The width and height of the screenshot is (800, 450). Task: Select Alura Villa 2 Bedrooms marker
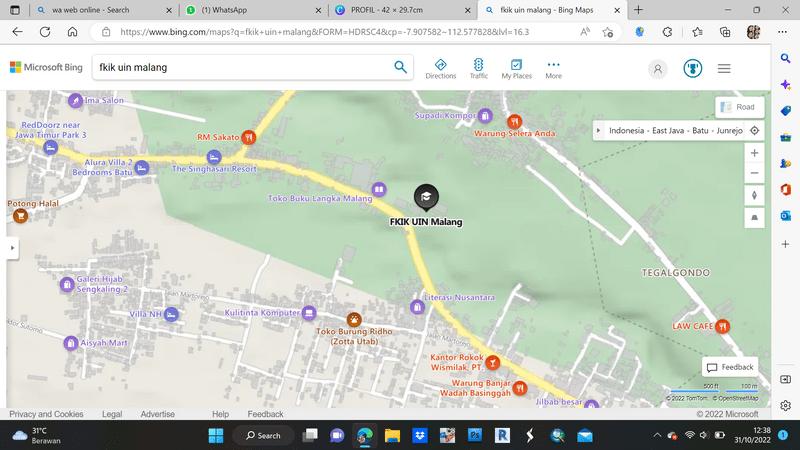[141, 167]
